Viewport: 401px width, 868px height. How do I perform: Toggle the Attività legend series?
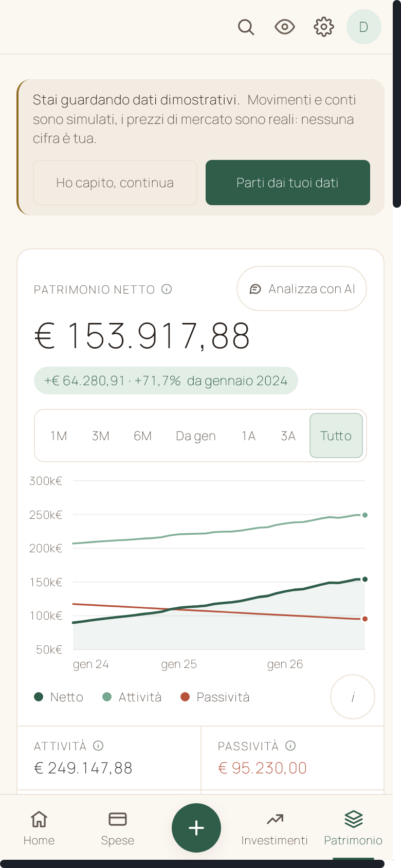click(x=132, y=697)
